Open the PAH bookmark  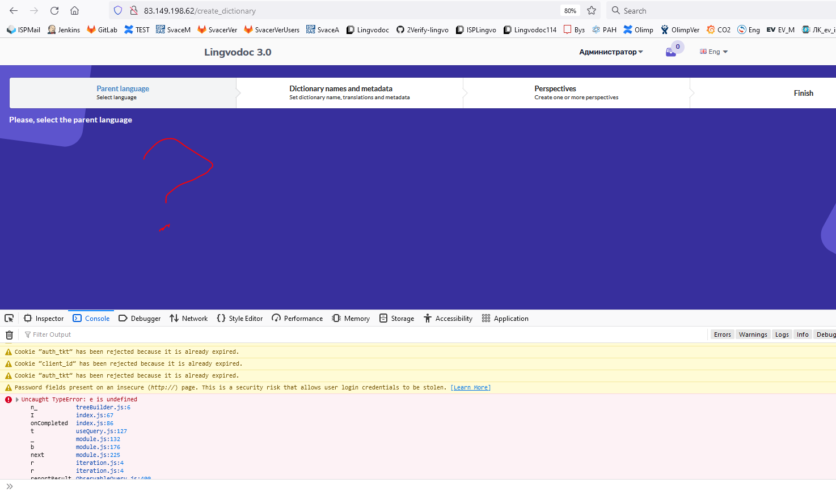(604, 30)
